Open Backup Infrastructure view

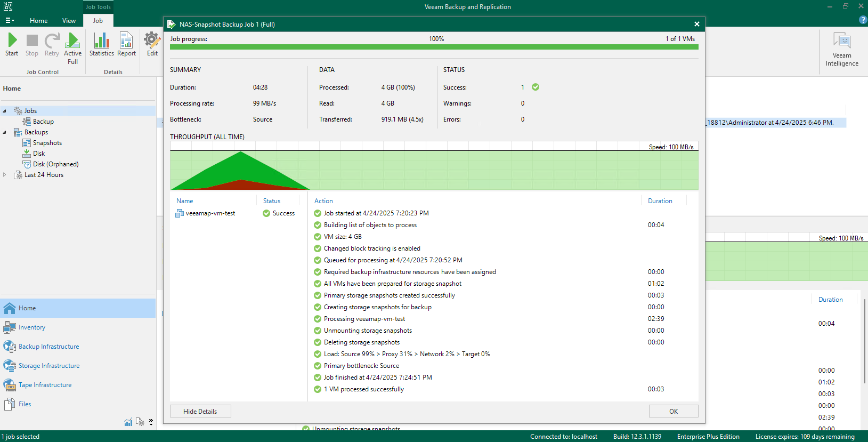[x=78, y=347]
